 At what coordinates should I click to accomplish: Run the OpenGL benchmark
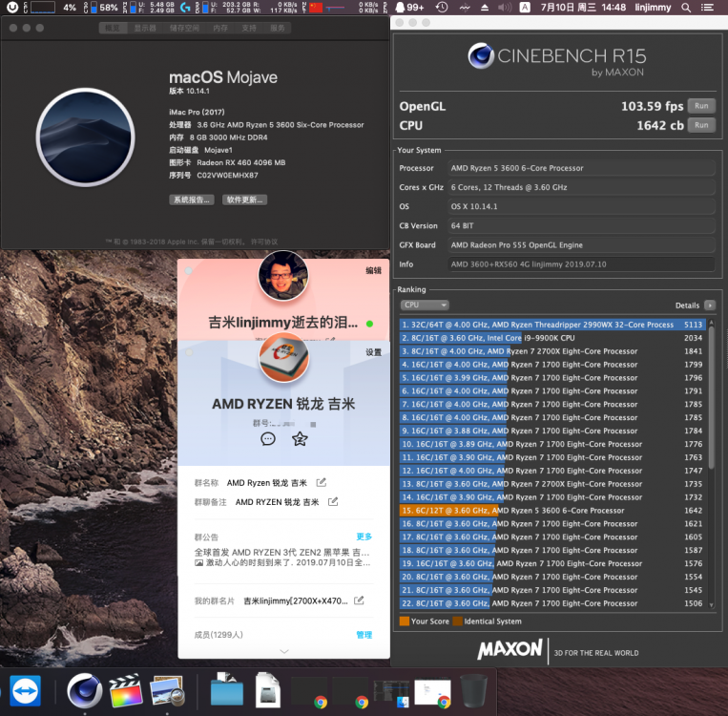(x=701, y=106)
